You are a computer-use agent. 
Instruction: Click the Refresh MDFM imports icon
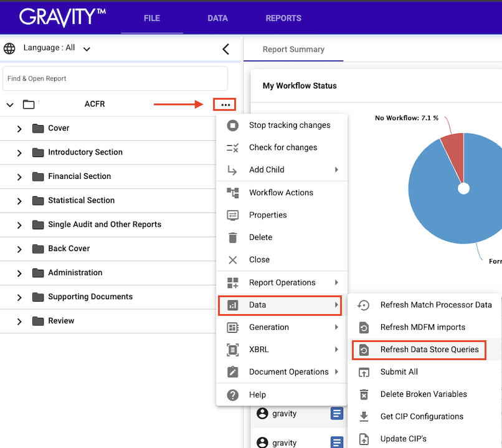click(364, 328)
